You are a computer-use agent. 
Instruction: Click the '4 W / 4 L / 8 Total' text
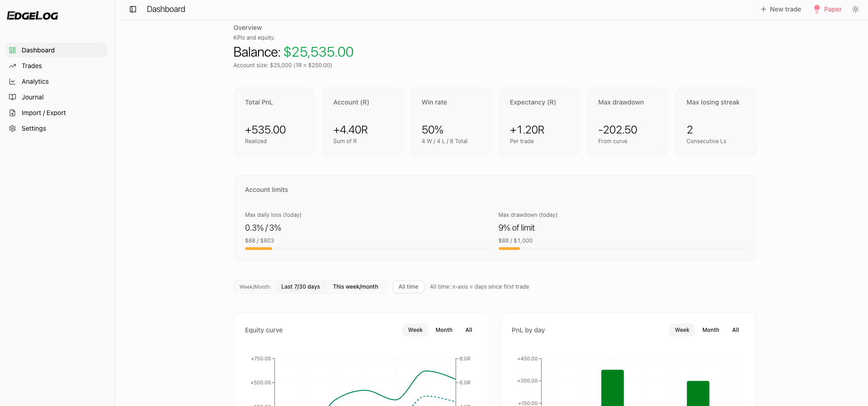tap(444, 141)
